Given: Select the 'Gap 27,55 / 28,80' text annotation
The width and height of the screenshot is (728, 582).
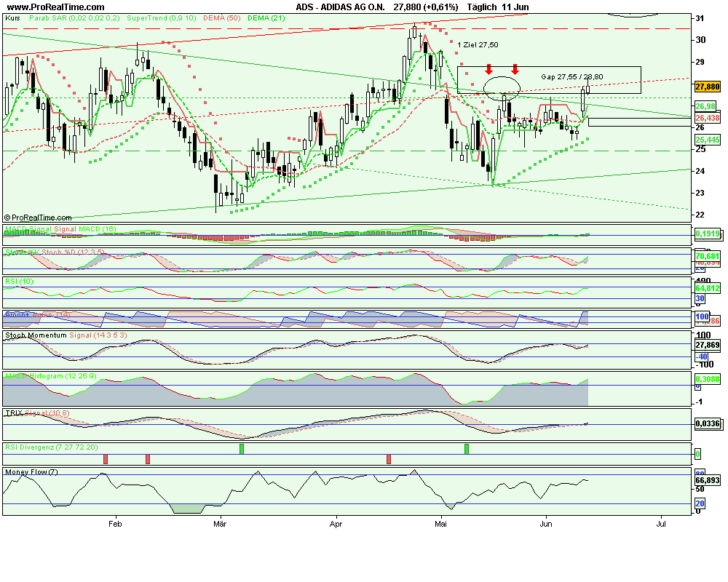Looking at the screenshot, I should pos(571,76).
